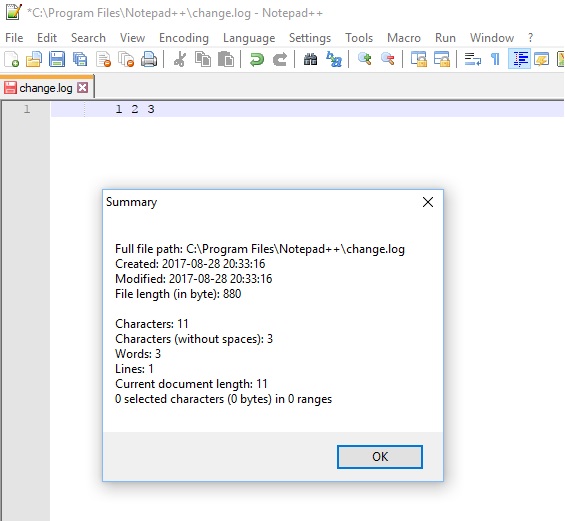Click the Close document toolbar icon
The width and height of the screenshot is (565, 521).
click(103, 59)
